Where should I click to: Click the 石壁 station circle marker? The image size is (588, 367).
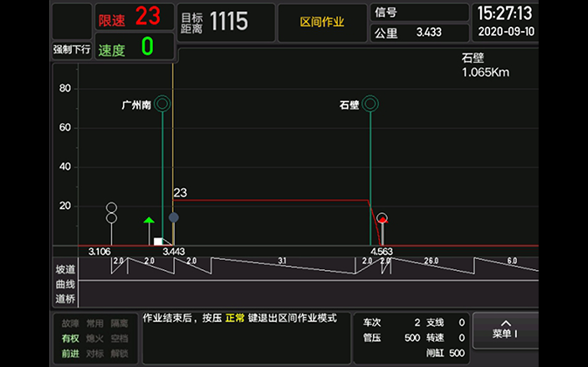[x=371, y=104]
